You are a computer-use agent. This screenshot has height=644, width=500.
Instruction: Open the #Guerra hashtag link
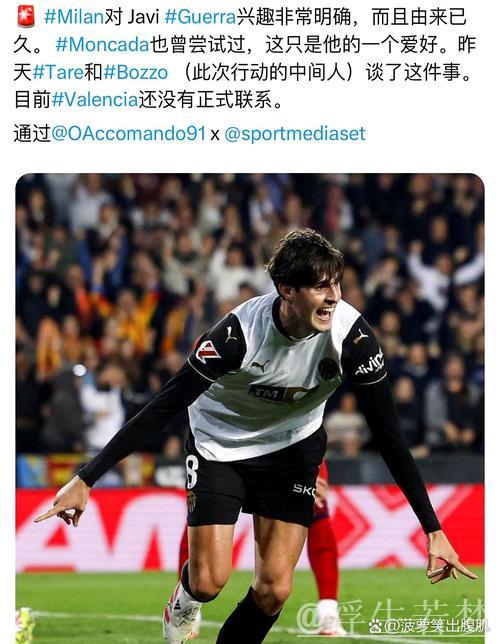tap(200, 17)
